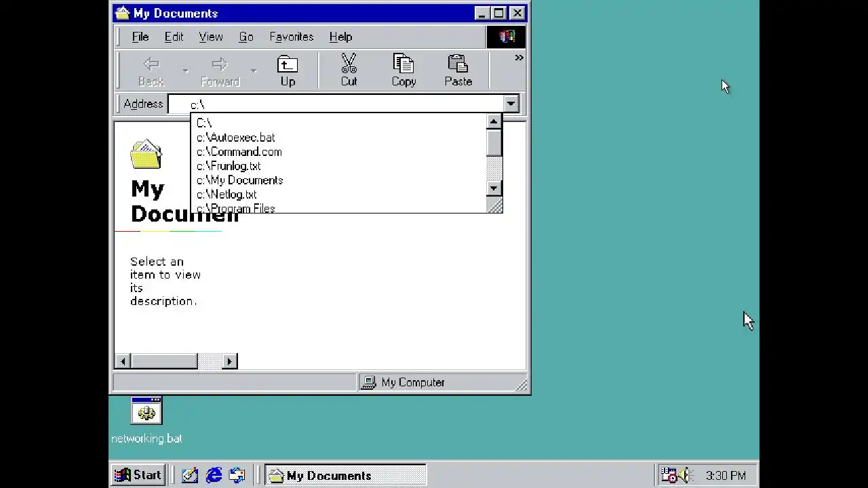Open the Back history dropdown arrow
868x488 pixels.
click(185, 71)
